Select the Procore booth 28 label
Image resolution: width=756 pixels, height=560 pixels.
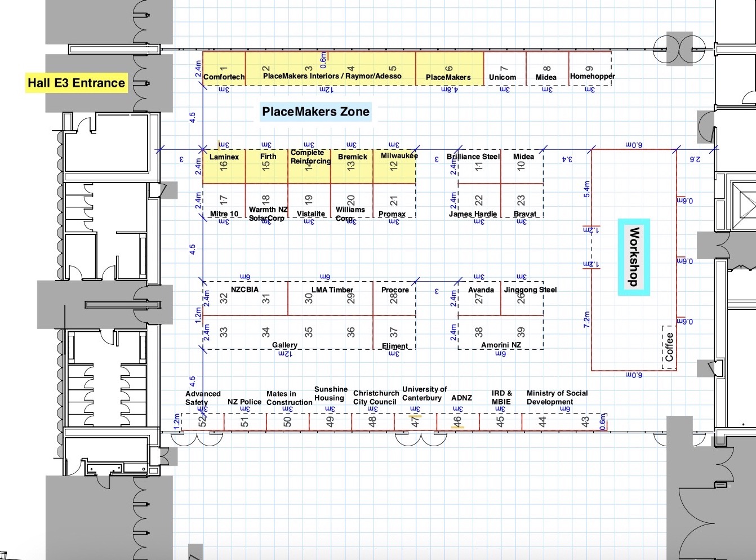point(395,294)
